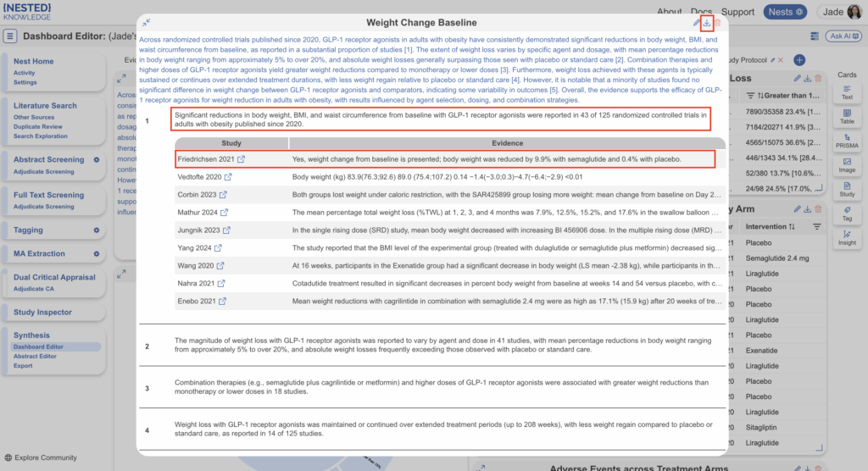
Task: Download the Weight Change Baseline card
Action: coord(707,23)
